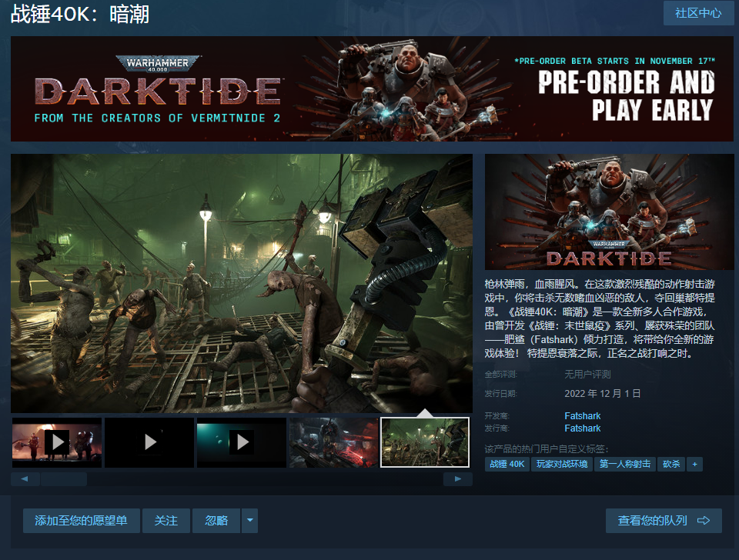Open the main large game screenshot

241,284
